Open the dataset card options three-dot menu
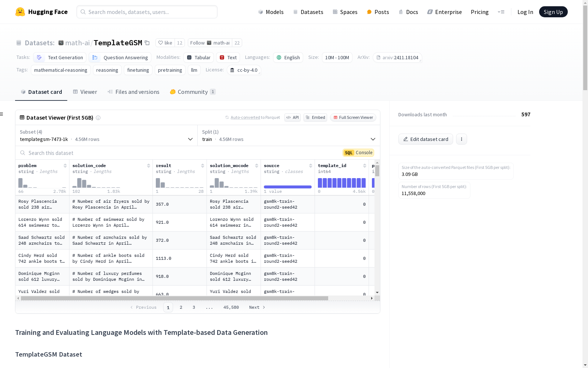This screenshot has width=588, height=368. (x=462, y=139)
